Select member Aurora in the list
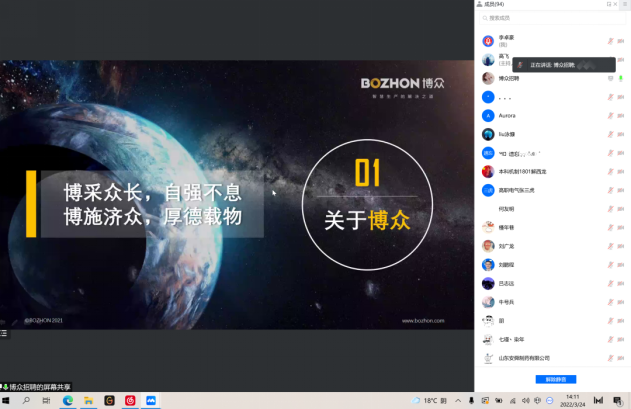Image resolution: width=631 pixels, height=409 pixels. coord(552,116)
